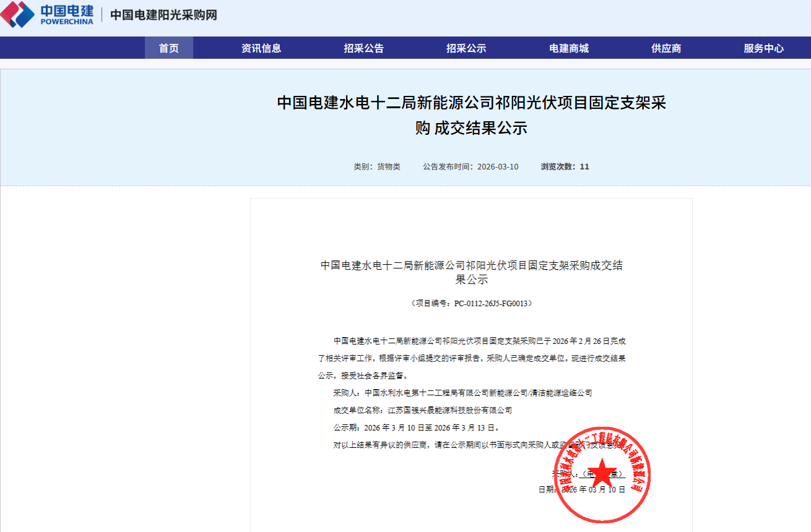Image resolution: width=811 pixels, height=532 pixels.
Task: Click the 中国电建 POWERCHINA wordmark
Action: 67,14
